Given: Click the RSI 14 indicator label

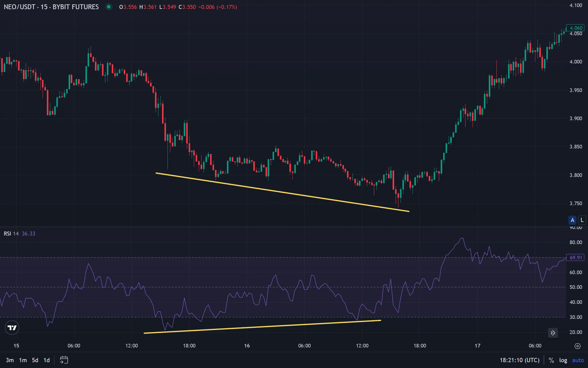Looking at the screenshot, I should (x=11, y=234).
